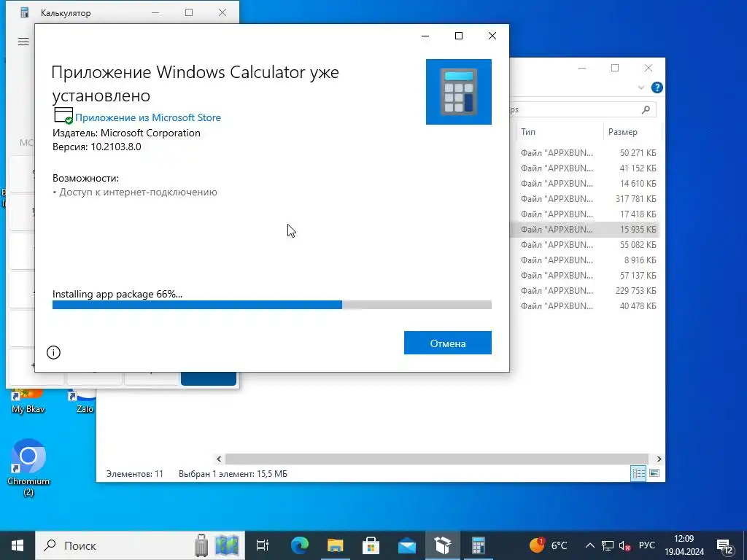This screenshot has height=560, width=747.
Task: Click the 'Выбран 1 элемент: 15,5 МБ' status text
Action: tap(233, 474)
